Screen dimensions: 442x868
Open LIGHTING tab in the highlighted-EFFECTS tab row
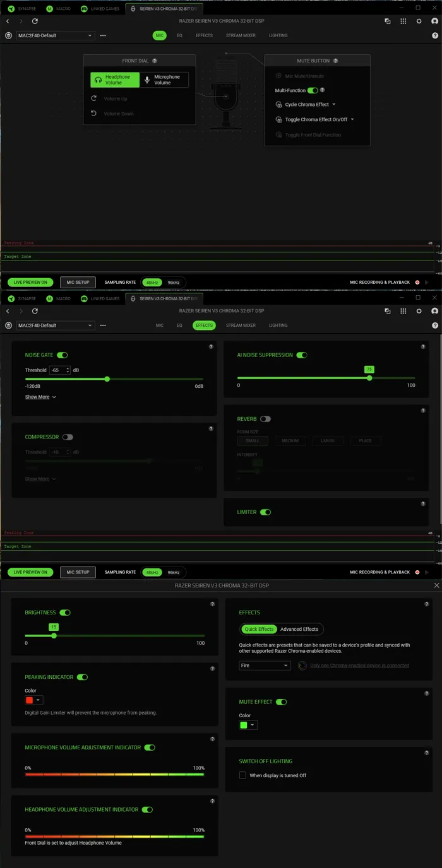[x=278, y=325]
